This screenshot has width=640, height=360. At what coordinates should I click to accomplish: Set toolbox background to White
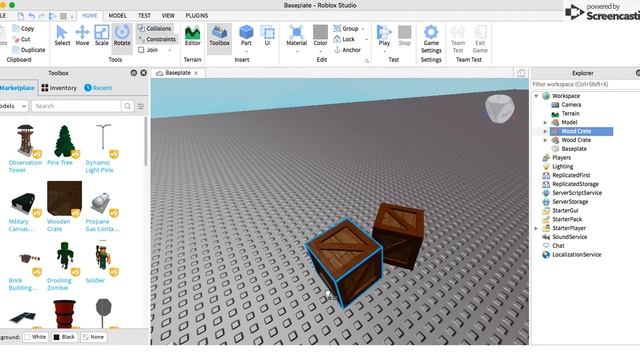click(x=35, y=337)
